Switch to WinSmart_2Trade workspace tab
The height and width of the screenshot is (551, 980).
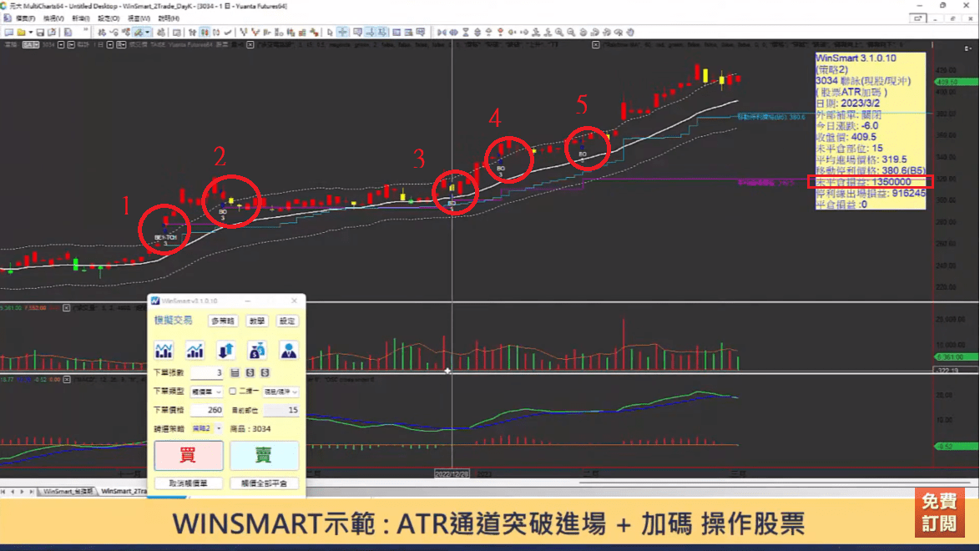(124, 492)
